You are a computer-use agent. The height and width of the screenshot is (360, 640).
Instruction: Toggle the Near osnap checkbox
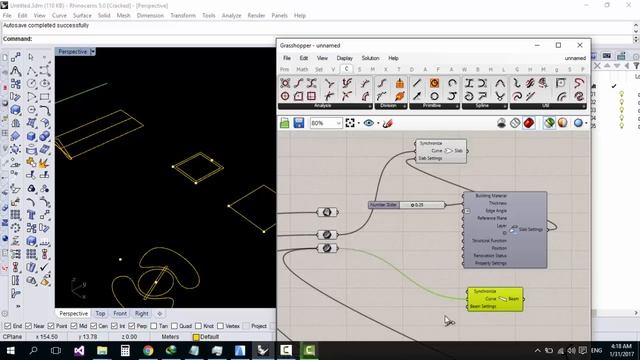coord(28,326)
